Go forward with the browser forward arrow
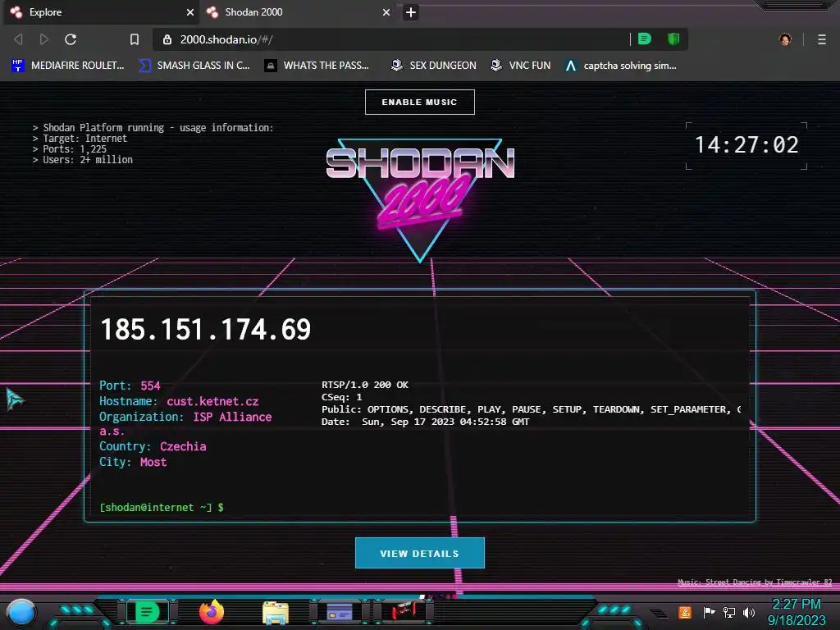Screen dimensions: 840x630 44,39
